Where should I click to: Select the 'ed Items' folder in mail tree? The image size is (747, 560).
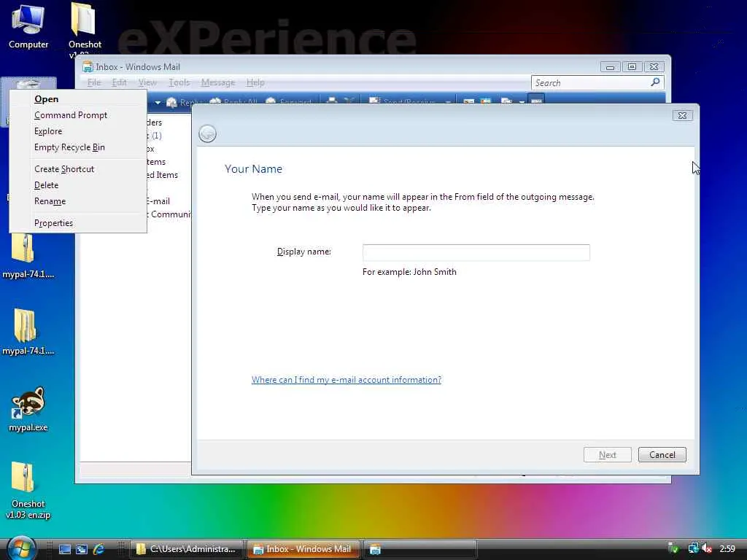click(162, 175)
